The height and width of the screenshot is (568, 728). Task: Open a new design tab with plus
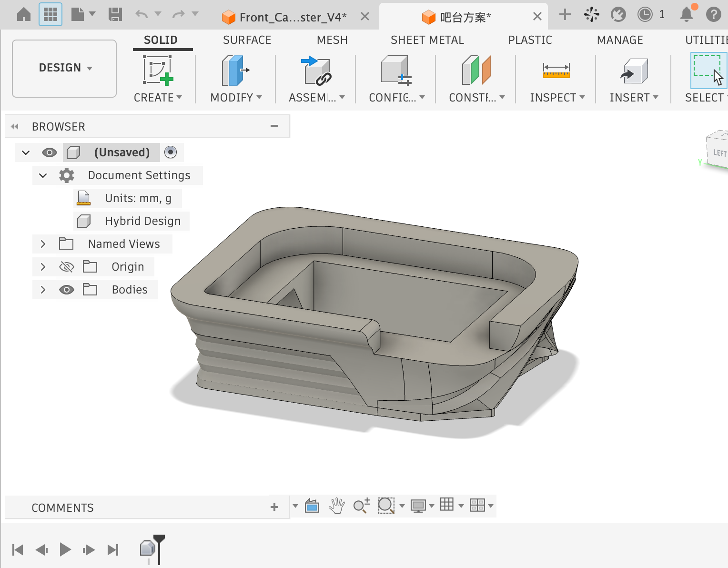coord(565,14)
